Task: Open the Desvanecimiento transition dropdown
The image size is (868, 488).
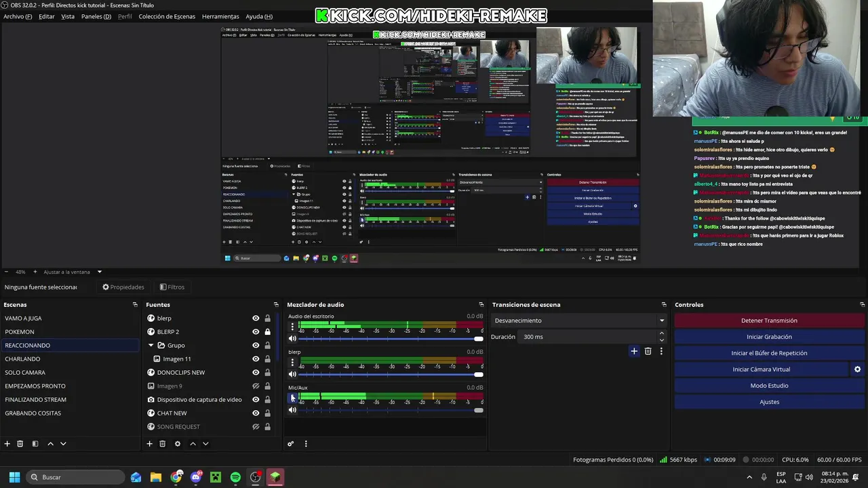Action: click(x=579, y=321)
